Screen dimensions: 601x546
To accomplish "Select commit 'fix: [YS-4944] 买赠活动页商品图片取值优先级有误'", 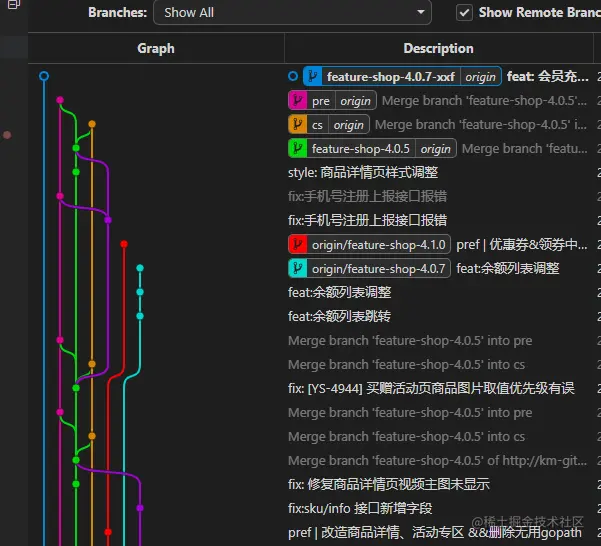I will click(x=431, y=389).
